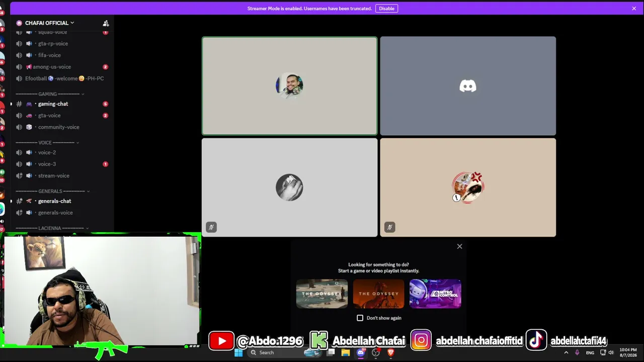Disable Streamer Mode from the banner

click(x=386, y=9)
